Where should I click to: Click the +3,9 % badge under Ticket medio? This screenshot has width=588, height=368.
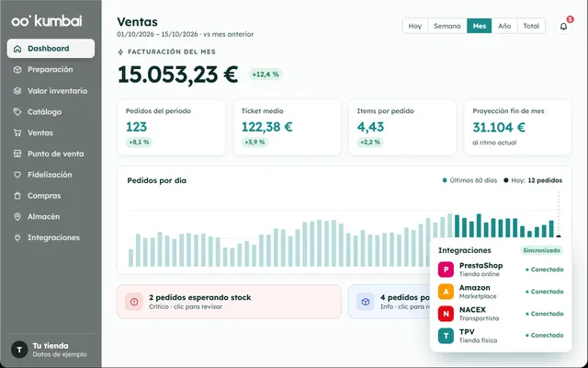254,143
